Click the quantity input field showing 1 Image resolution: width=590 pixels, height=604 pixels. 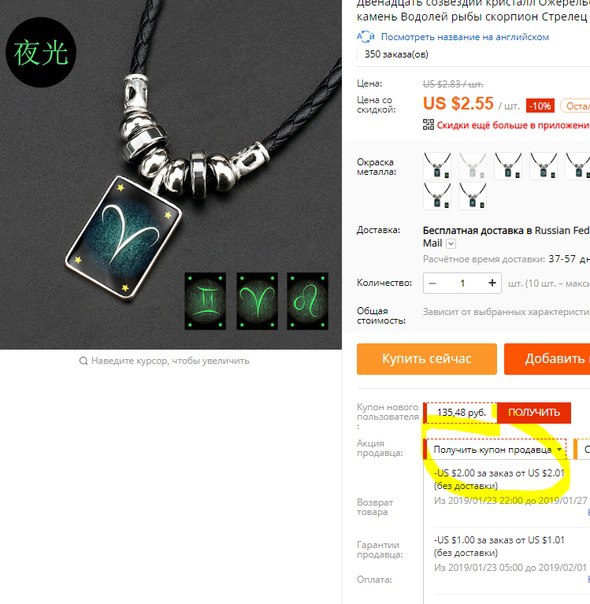pyautogui.click(x=462, y=283)
